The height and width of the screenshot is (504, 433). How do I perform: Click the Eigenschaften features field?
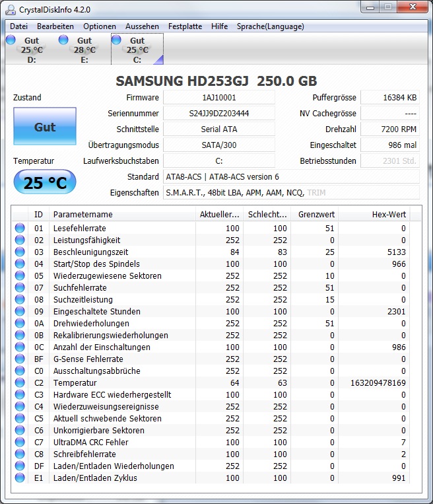coord(291,192)
